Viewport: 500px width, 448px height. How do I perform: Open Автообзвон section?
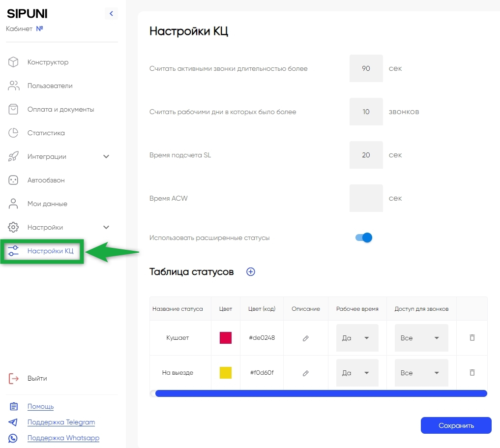tap(46, 180)
